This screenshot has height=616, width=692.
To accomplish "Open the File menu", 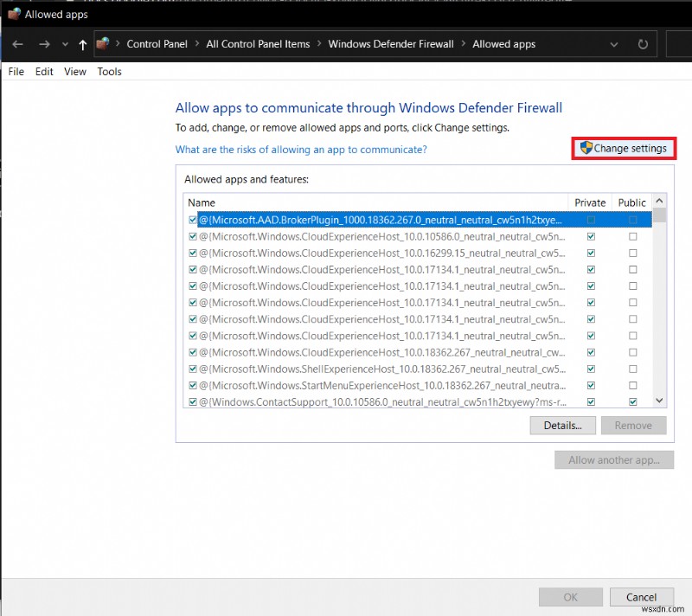I will [16, 72].
